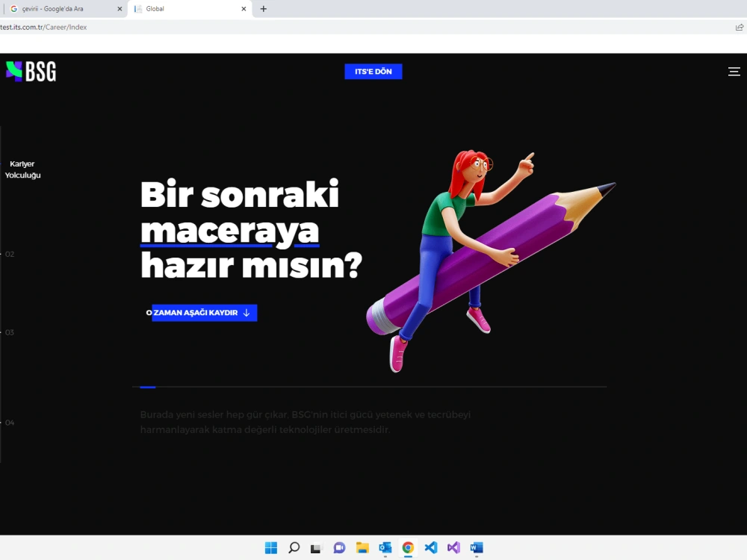Close the Global tab
Viewport: 747px width, 560px height.
(244, 9)
